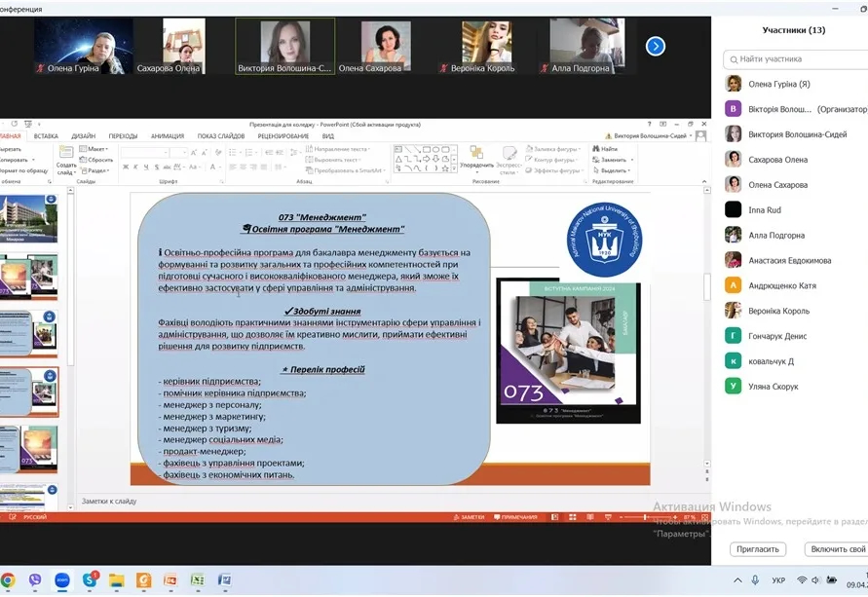Show next page of participant videos
The height and width of the screenshot is (597, 868).
pos(656,46)
